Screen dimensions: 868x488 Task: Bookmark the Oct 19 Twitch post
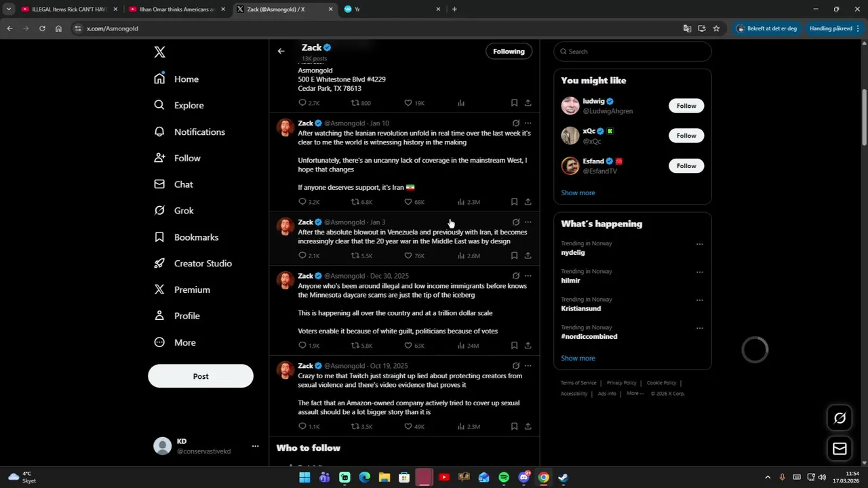514,426
